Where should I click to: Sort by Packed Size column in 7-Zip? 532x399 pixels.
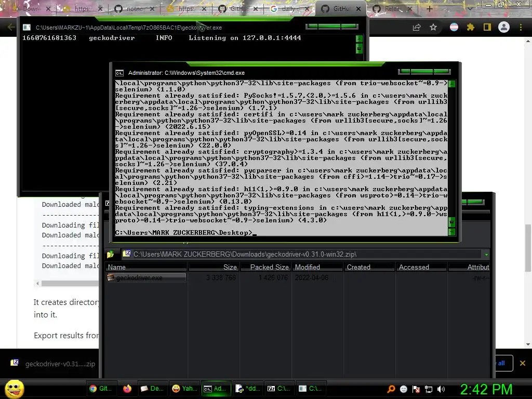coord(266,267)
